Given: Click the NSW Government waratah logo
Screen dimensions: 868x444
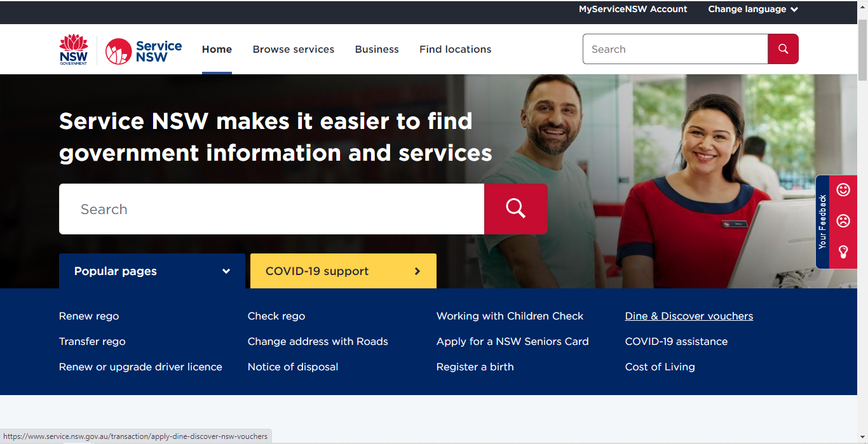Looking at the screenshot, I should click(x=74, y=50).
